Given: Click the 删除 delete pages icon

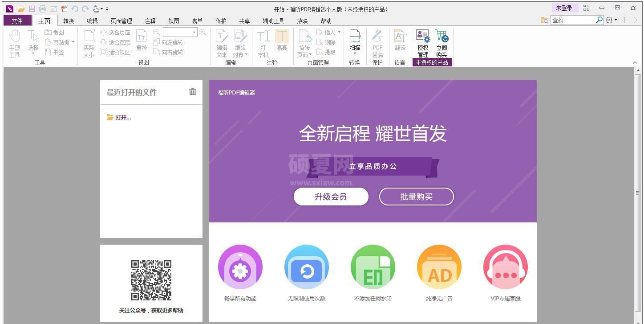Looking at the screenshot, I should 326,42.
